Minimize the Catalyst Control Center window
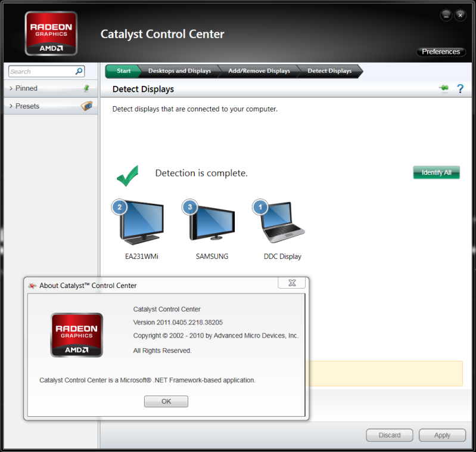Viewport: 476px width, 452px height. 446,15
